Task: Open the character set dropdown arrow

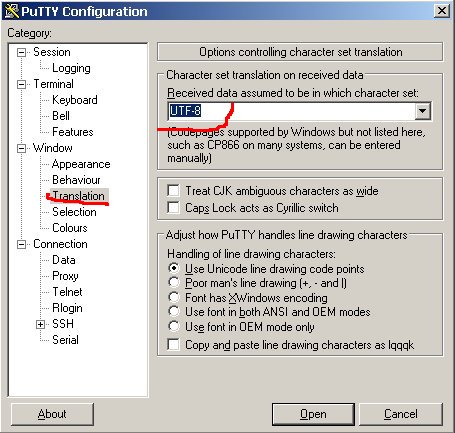Action: [422, 111]
